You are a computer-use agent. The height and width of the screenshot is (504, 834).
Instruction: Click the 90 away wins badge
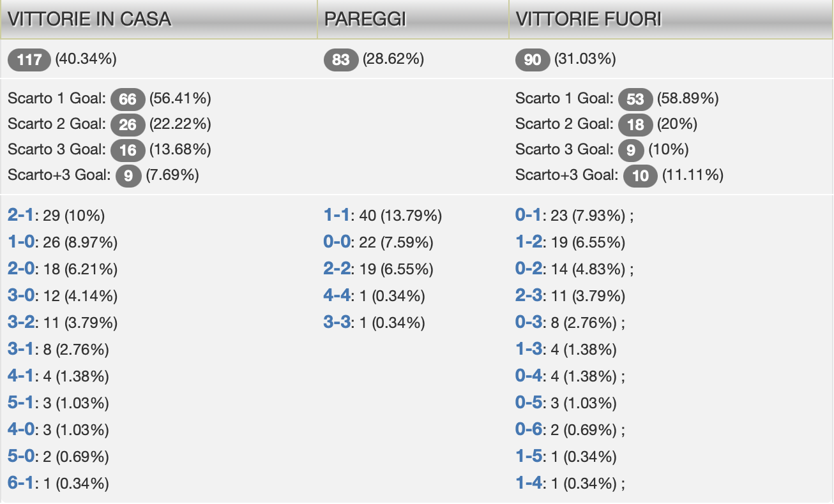click(533, 60)
